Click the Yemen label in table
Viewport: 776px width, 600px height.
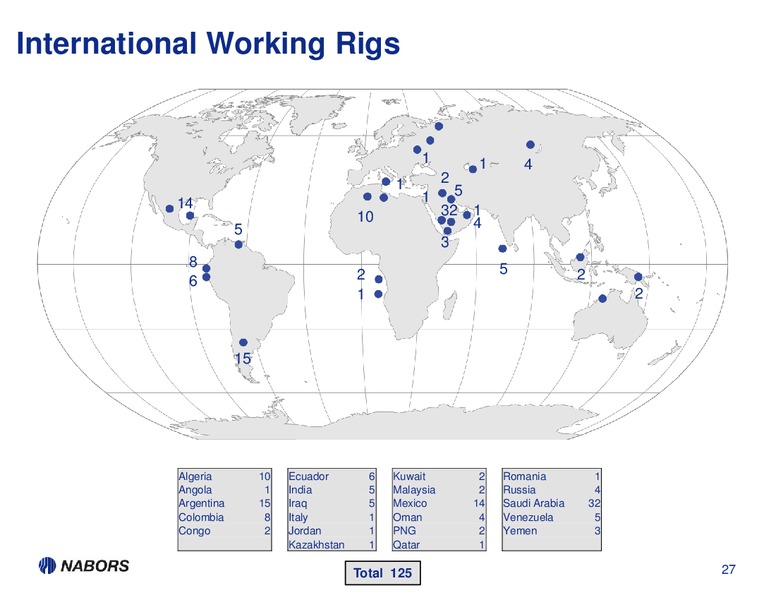pos(520,531)
